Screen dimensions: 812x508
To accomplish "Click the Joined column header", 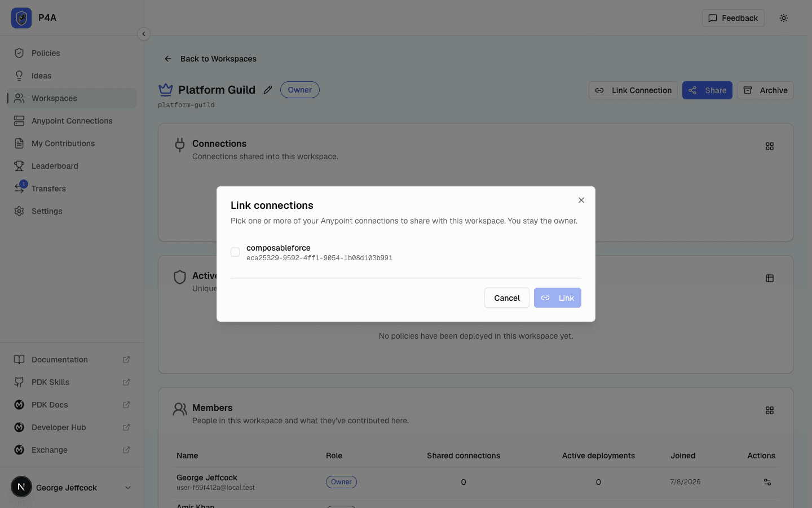I will coord(683,456).
